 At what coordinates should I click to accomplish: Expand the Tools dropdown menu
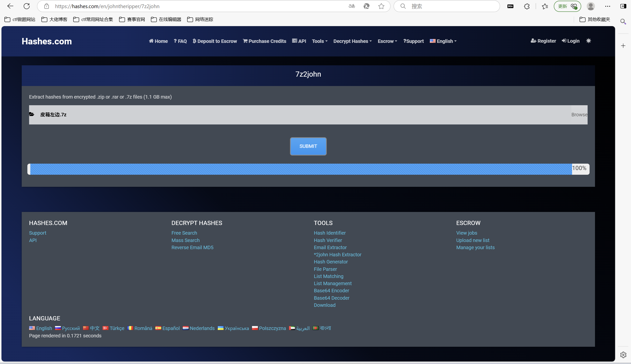coord(319,41)
